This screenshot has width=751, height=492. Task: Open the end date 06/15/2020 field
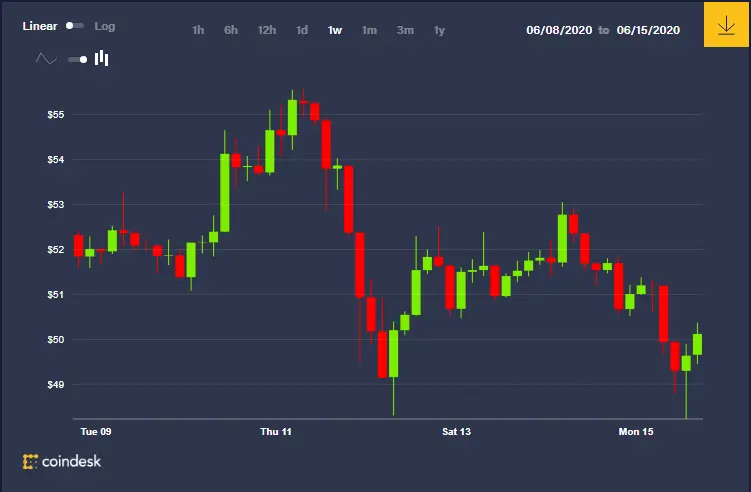[x=648, y=30]
